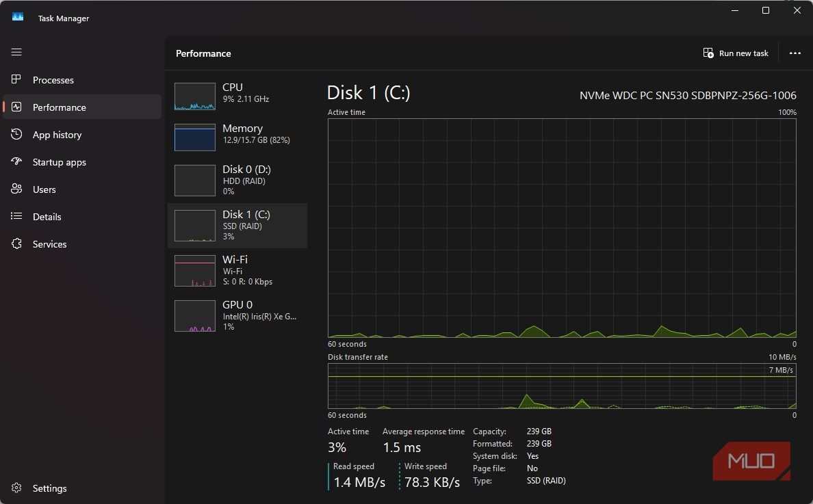Screen dimensions: 813x504
Task: Click the Performance sidebar icon
Action: [x=16, y=107]
